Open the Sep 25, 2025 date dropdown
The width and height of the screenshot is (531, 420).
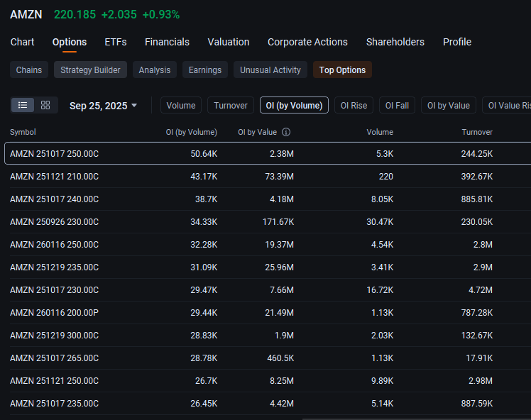(103, 106)
